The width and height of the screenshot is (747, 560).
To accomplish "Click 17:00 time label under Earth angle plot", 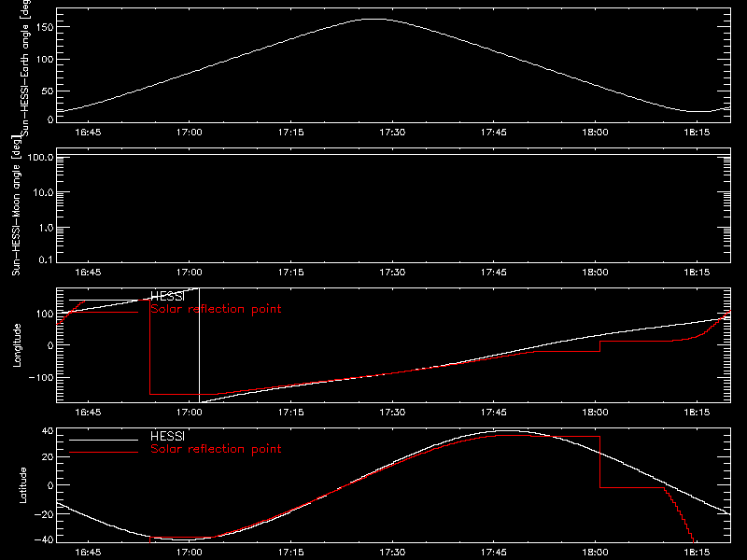I will pyautogui.click(x=190, y=133).
